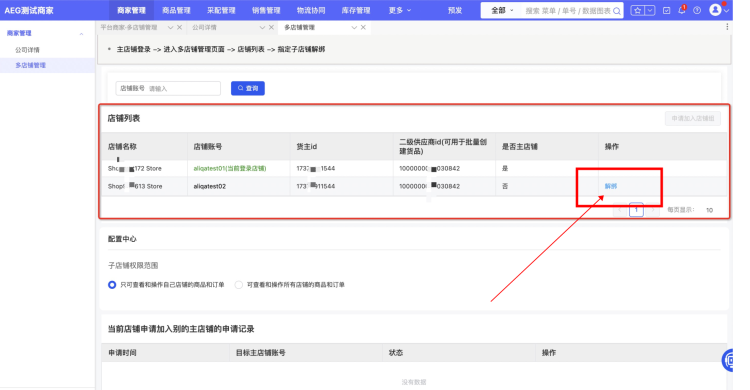Screen dimensions: 750x390
Task: Click the 申请加入店铺组 button
Action: (x=693, y=118)
